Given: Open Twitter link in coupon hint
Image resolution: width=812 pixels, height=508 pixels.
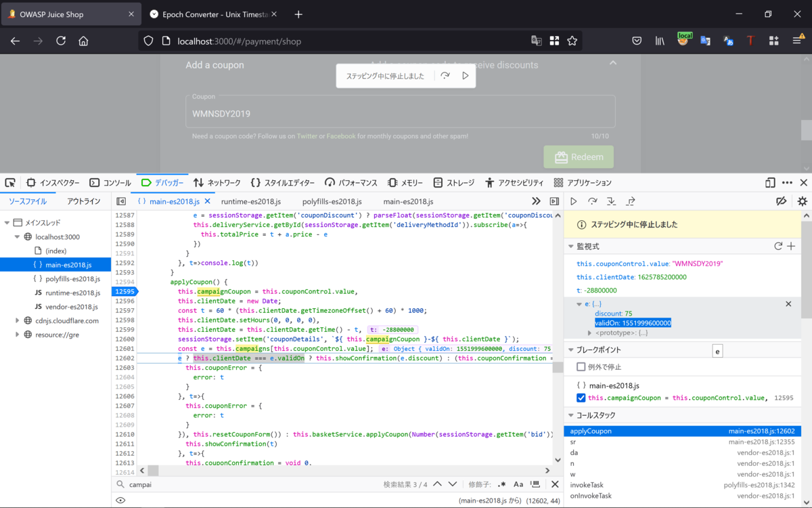Looking at the screenshot, I should click(307, 136).
